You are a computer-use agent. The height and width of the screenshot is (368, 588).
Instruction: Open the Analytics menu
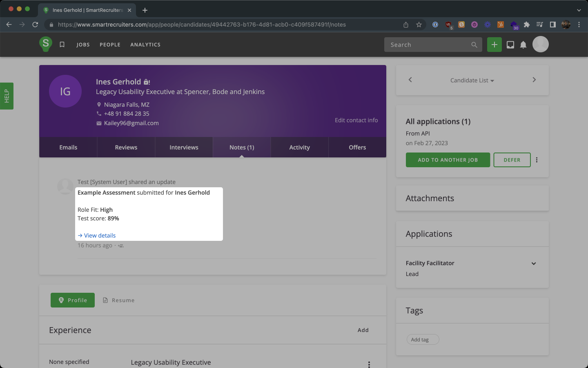pos(145,45)
